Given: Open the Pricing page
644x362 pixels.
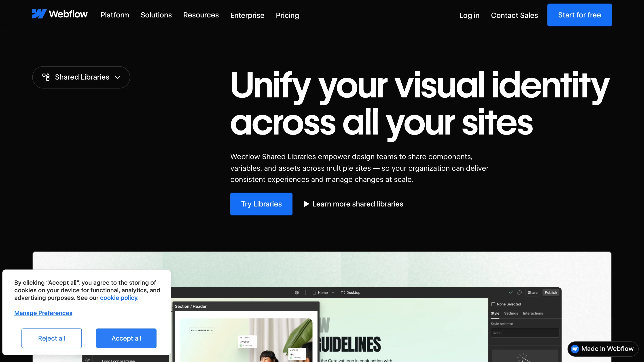Looking at the screenshot, I should (288, 15).
